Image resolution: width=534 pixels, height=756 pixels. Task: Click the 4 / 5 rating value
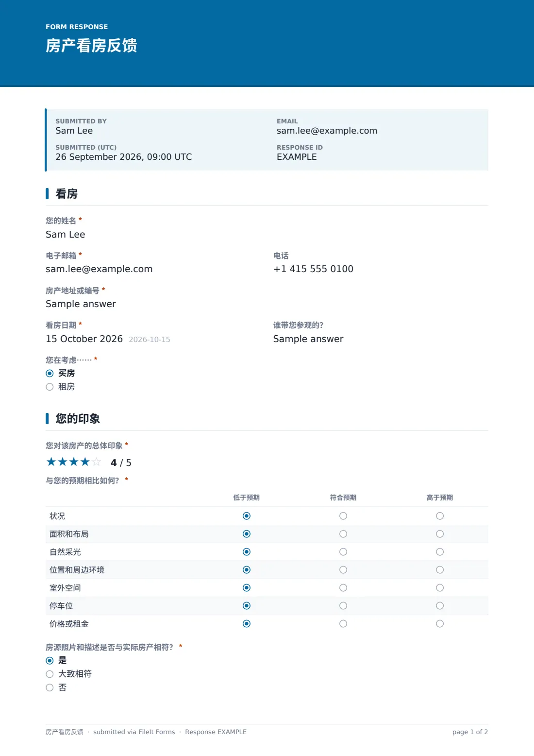click(x=121, y=463)
